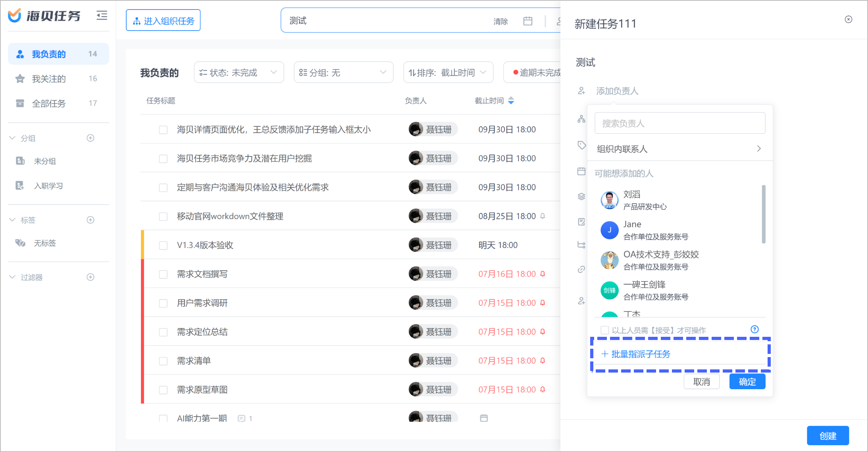Enable the 以上人员需【接受】才可操作 checkbox
868x452 pixels.
tap(604, 330)
